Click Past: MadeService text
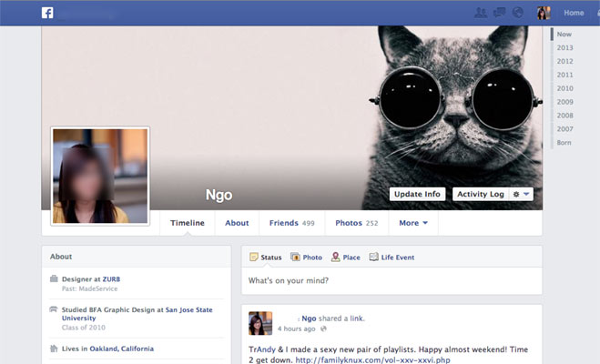600x364 pixels. point(89,288)
